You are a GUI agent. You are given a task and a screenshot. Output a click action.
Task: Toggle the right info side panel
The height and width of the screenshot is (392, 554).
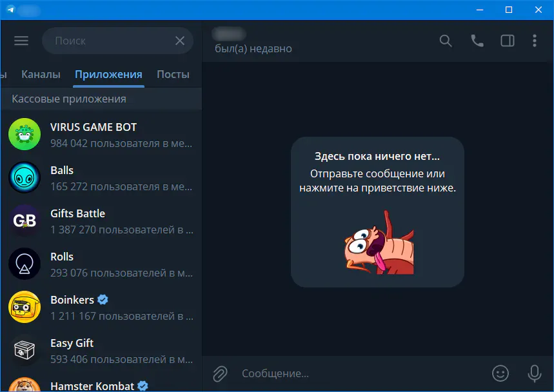[x=508, y=41]
